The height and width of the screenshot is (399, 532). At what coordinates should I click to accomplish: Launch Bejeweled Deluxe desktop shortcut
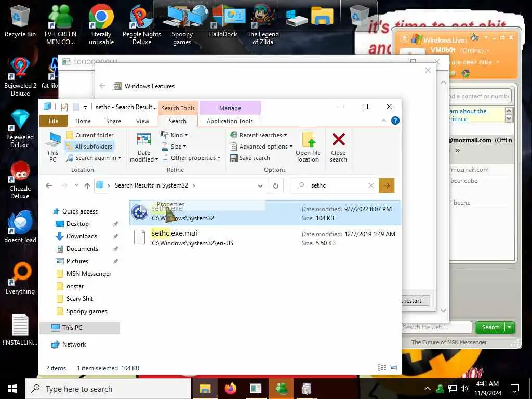20,128
